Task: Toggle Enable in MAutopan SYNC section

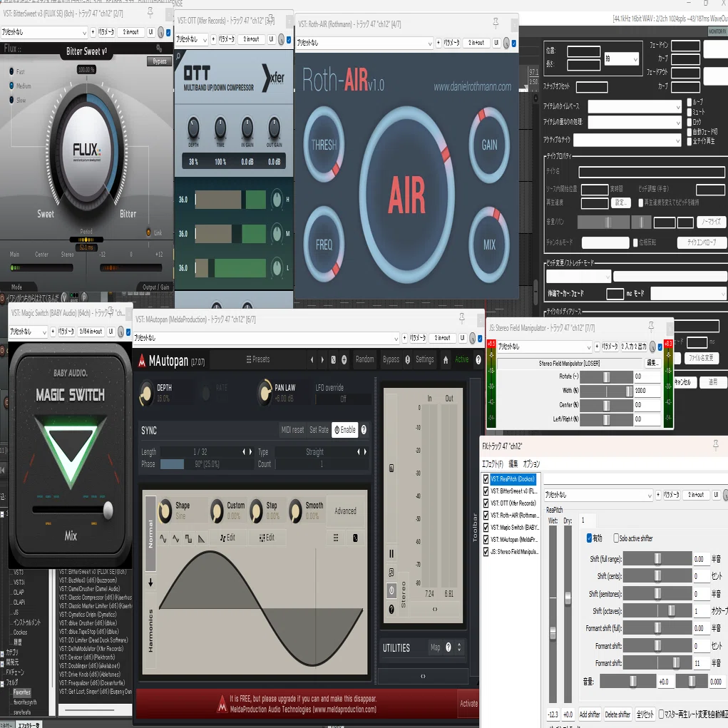Action: coord(345,430)
